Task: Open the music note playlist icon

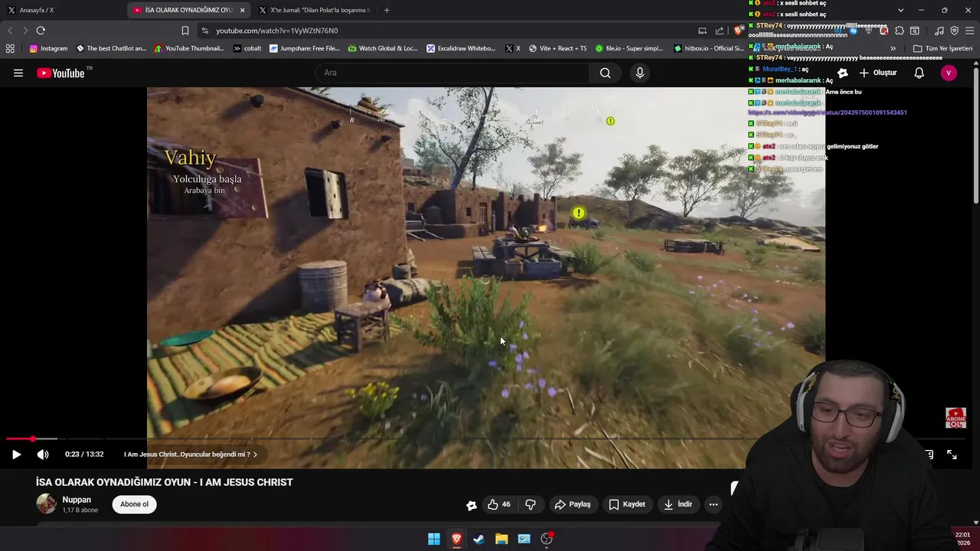Action: [939, 31]
